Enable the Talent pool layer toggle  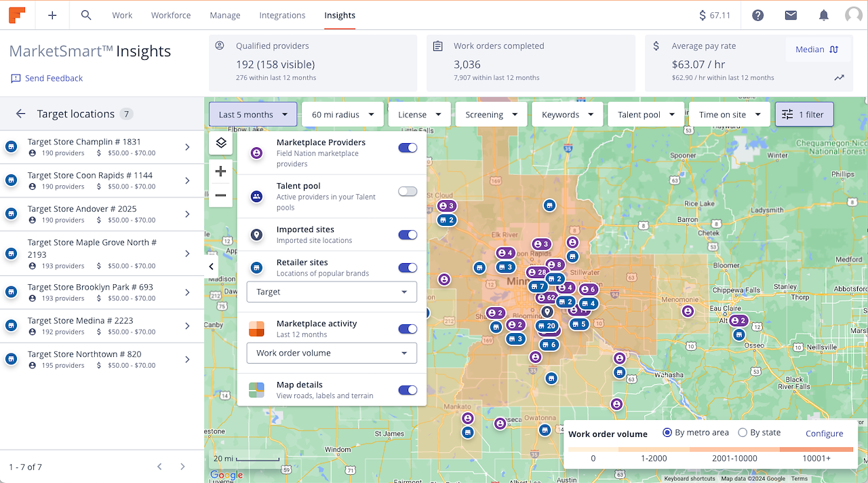(x=408, y=192)
